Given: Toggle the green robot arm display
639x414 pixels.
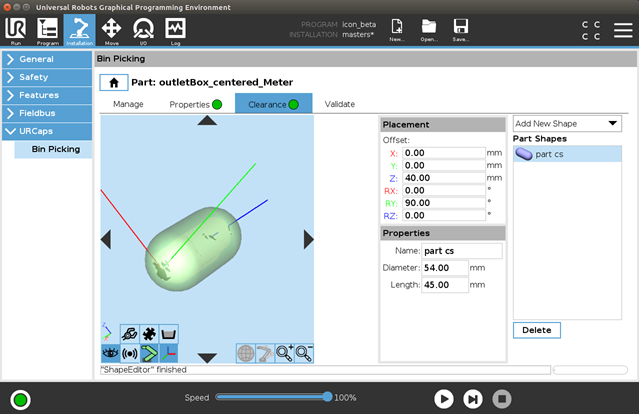Looking at the screenshot, I should 149,353.
